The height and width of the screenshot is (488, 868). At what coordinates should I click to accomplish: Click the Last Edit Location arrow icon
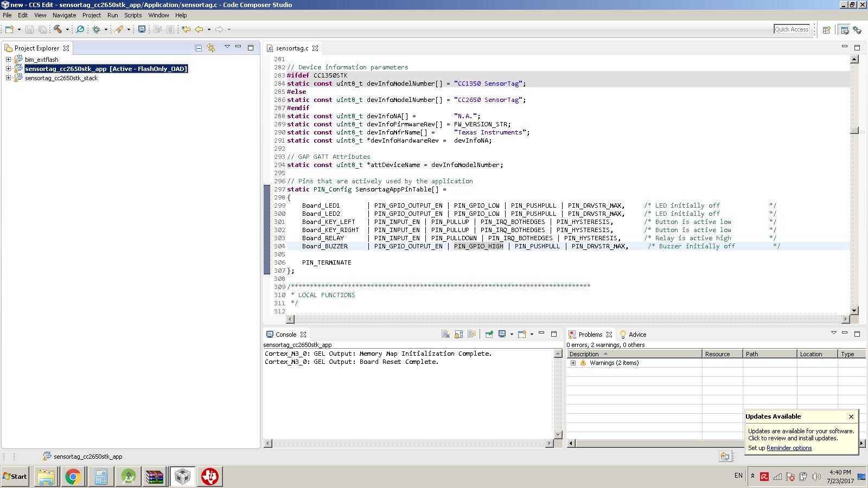[x=186, y=29]
